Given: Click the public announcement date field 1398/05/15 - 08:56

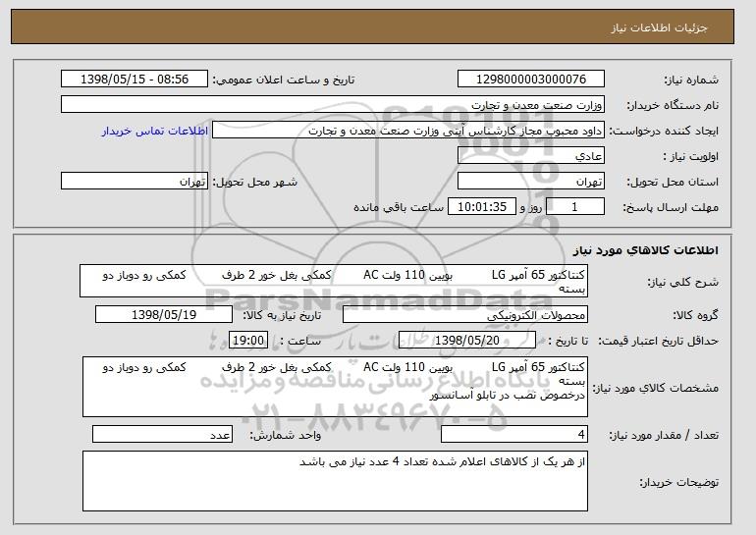Looking at the screenshot, I should pyautogui.click(x=135, y=80).
